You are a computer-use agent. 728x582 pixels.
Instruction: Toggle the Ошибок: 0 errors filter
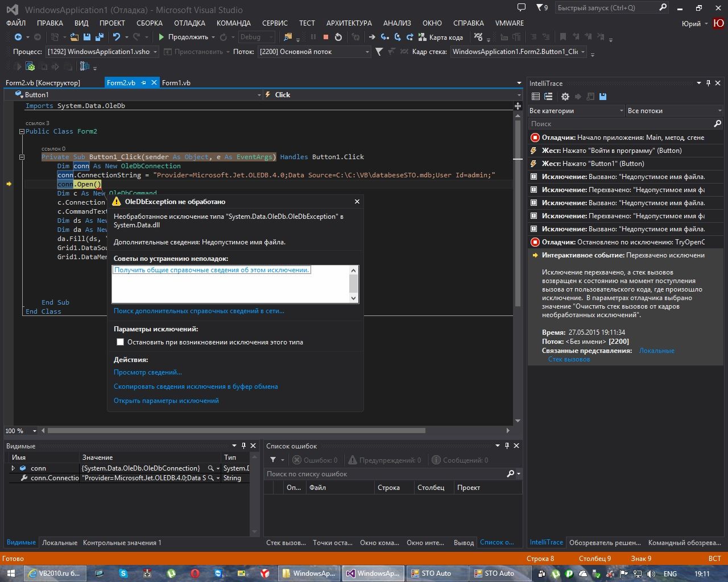pos(315,460)
